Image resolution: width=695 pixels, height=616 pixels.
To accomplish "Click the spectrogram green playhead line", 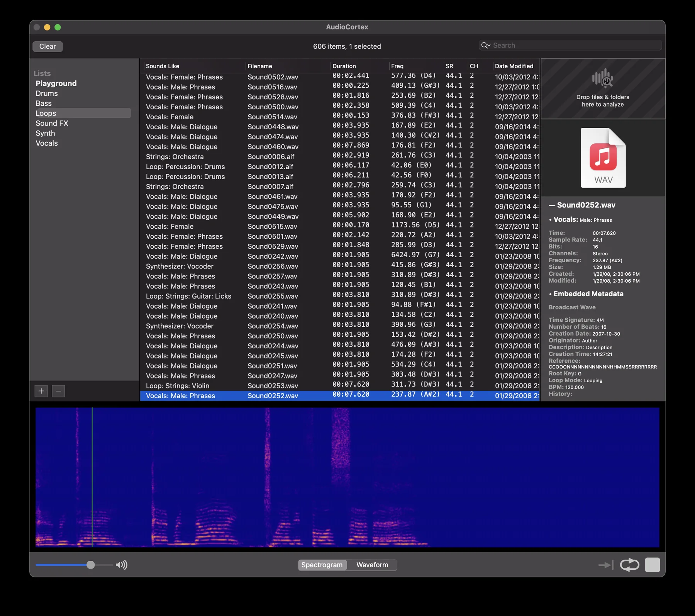I will click(x=92, y=477).
